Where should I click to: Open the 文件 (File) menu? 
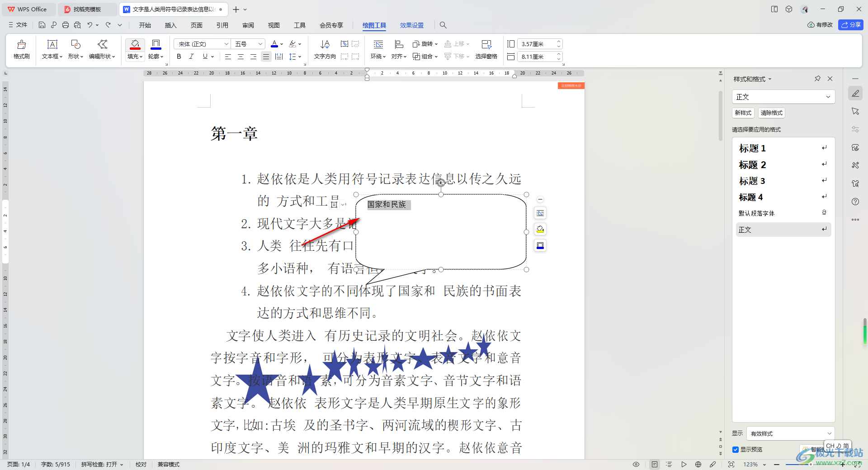[18, 25]
